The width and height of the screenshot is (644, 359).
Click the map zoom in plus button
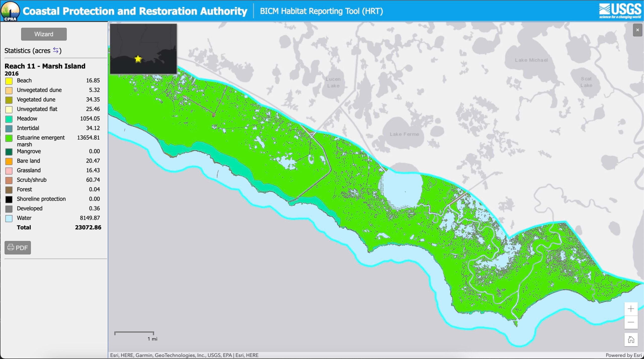click(631, 309)
